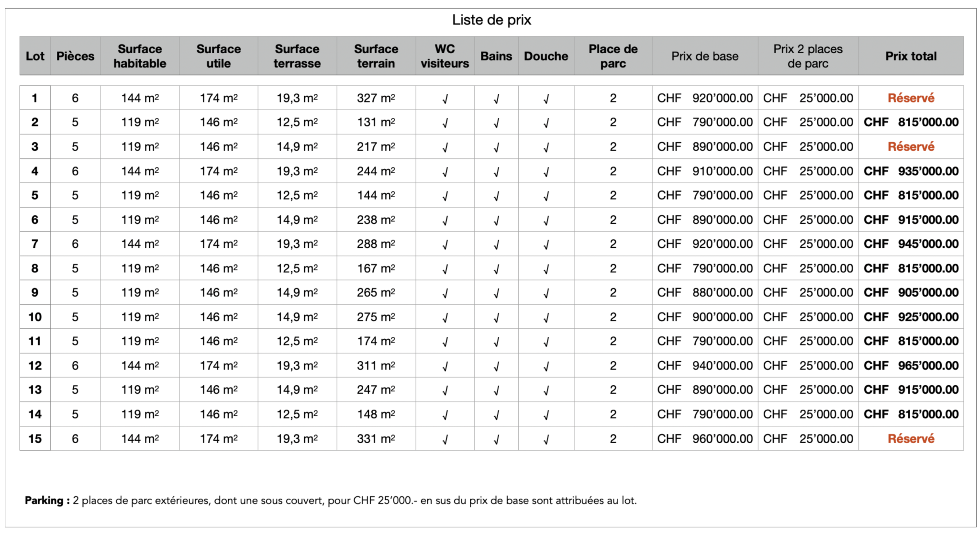980x535 pixels.
Task: Select the Douche checkmark for lot 7
Action: 546,245
